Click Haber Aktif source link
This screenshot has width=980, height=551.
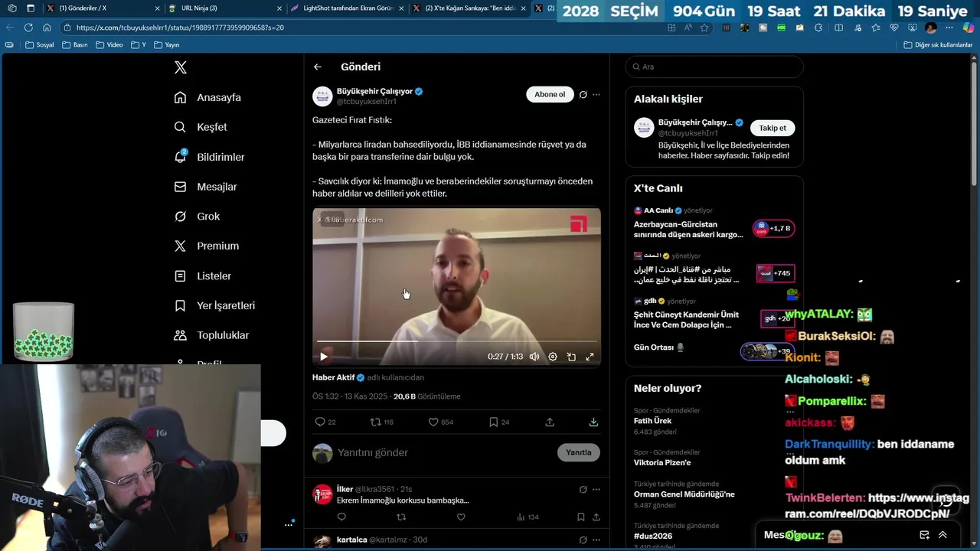click(333, 377)
